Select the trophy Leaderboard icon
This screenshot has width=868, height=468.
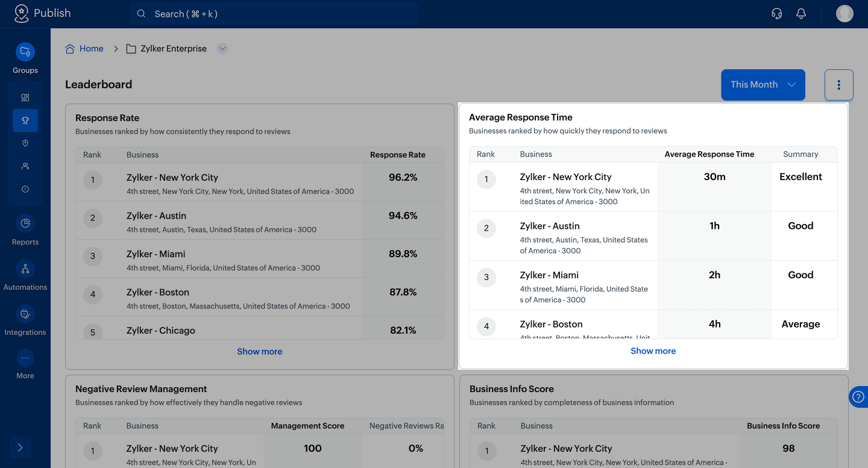coord(25,120)
